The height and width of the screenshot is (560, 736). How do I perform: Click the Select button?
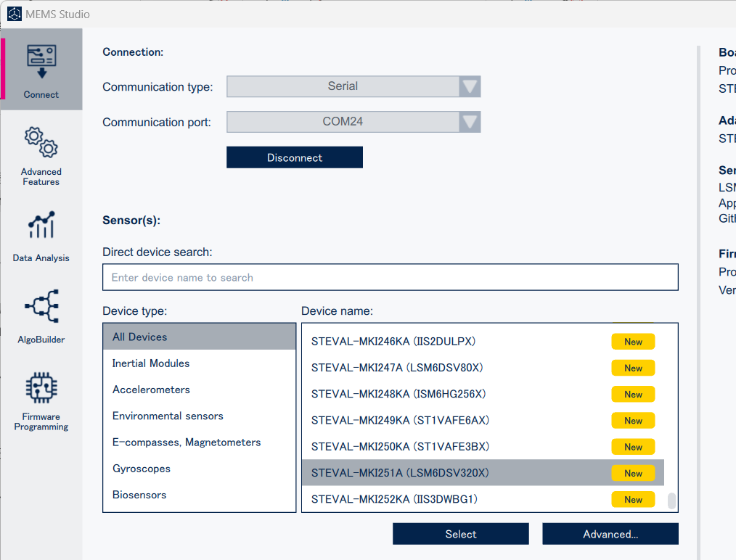pos(461,534)
